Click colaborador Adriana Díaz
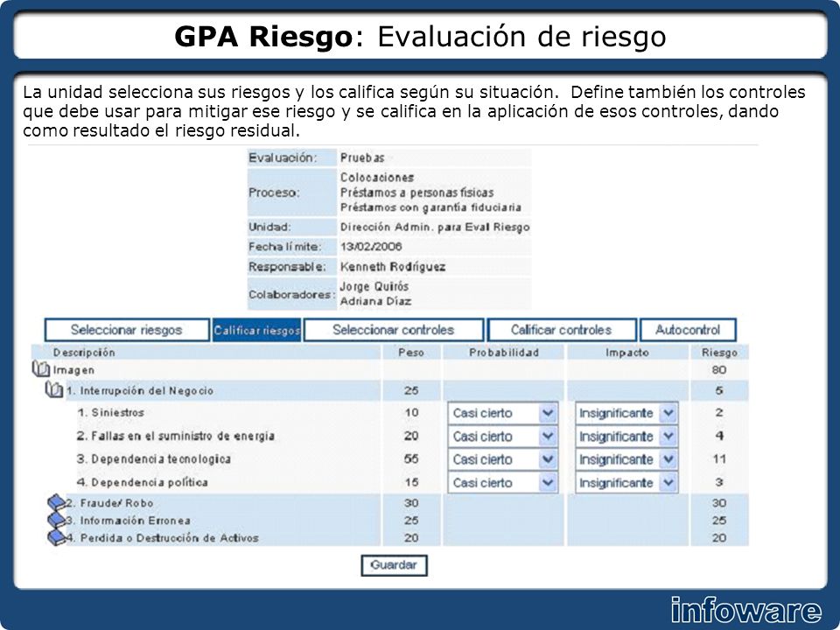The image size is (840, 630). [375, 301]
